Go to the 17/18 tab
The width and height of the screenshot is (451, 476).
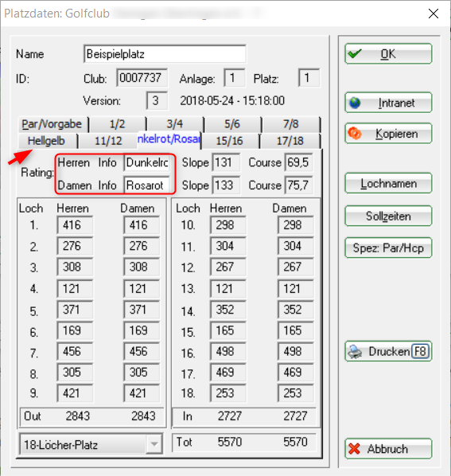290,141
